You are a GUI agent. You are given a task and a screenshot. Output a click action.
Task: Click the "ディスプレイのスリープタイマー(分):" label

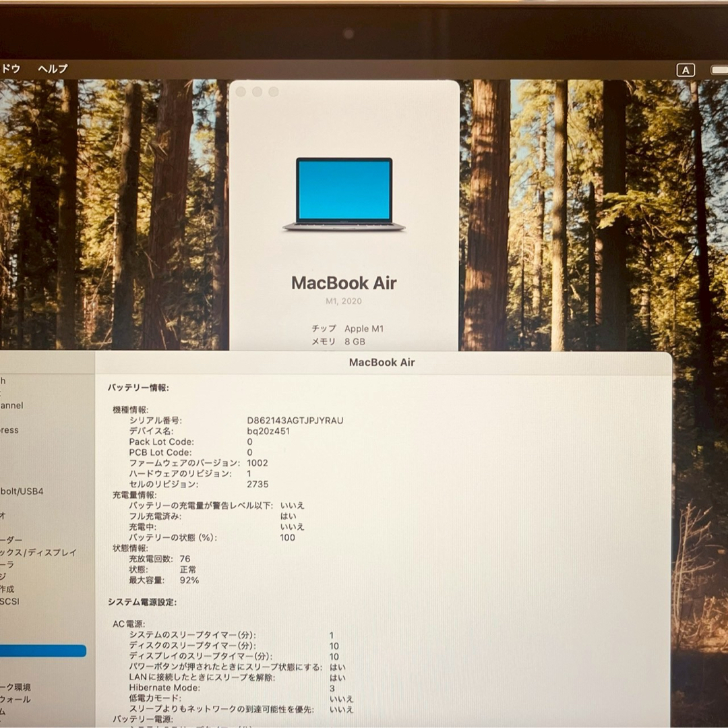click(x=201, y=657)
